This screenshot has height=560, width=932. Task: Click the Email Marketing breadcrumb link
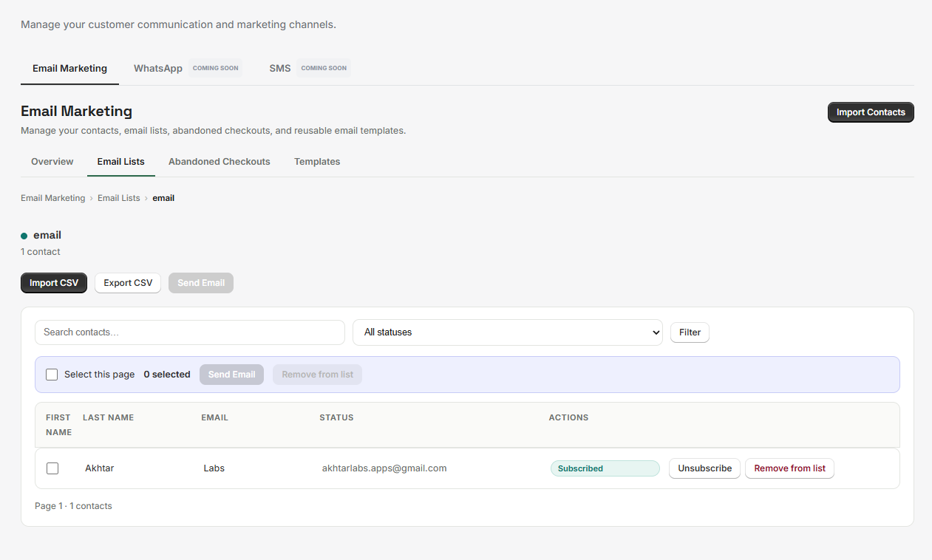point(53,198)
